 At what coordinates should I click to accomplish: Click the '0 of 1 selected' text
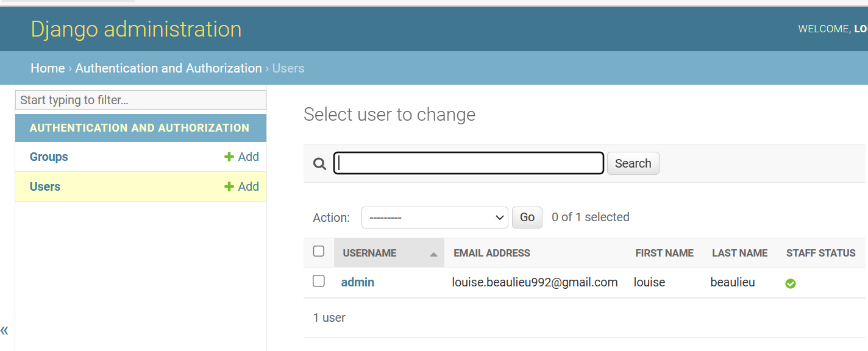[x=591, y=217]
